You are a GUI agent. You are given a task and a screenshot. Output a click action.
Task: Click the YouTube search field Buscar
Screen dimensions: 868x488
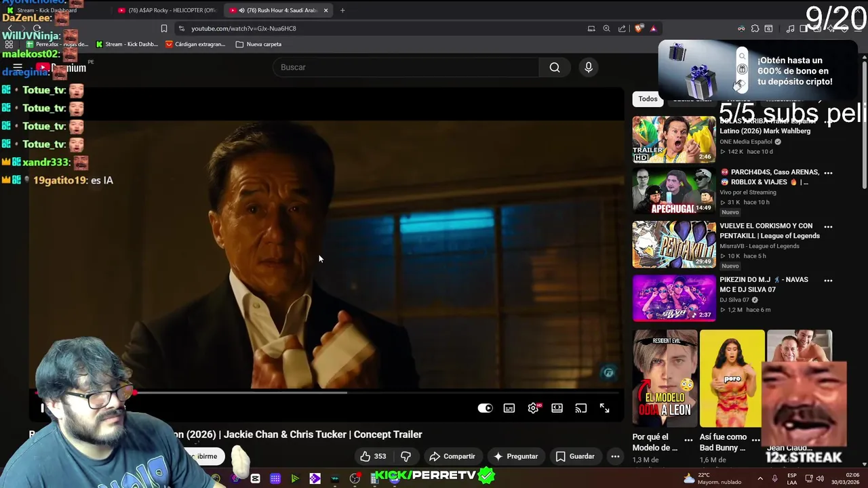[x=406, y=67]
